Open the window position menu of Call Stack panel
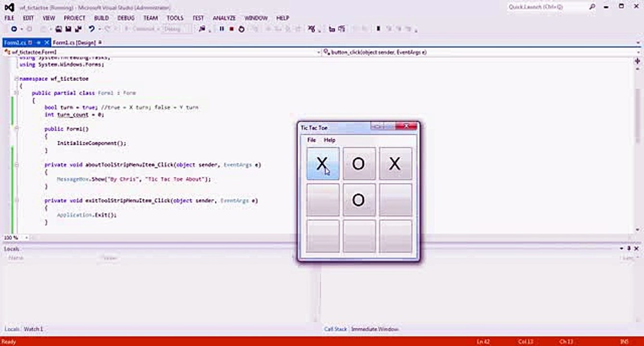Viewport: 644px width, 346px height. [x=621, y=248]
